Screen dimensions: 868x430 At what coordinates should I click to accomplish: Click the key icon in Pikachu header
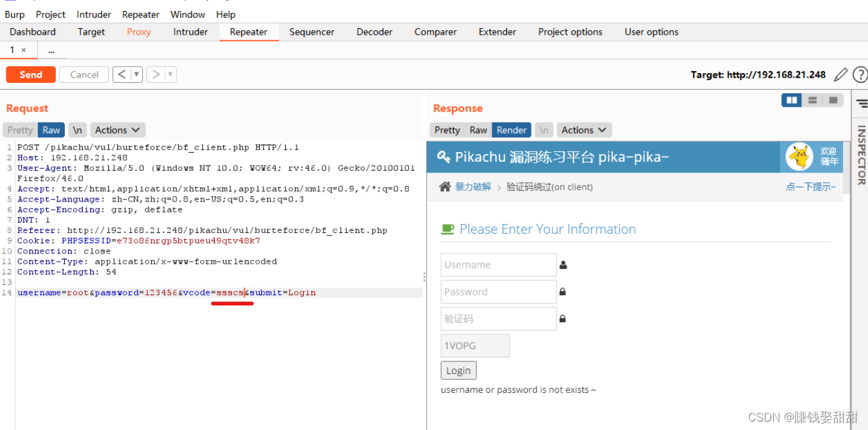[x=443, y=157]
